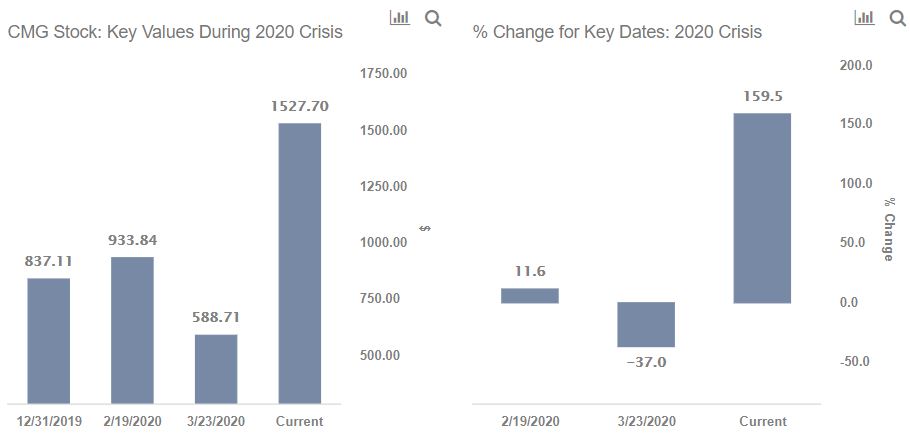Click the 1527.70 data value label
The image size is (910, 446).
coord(299,106)
